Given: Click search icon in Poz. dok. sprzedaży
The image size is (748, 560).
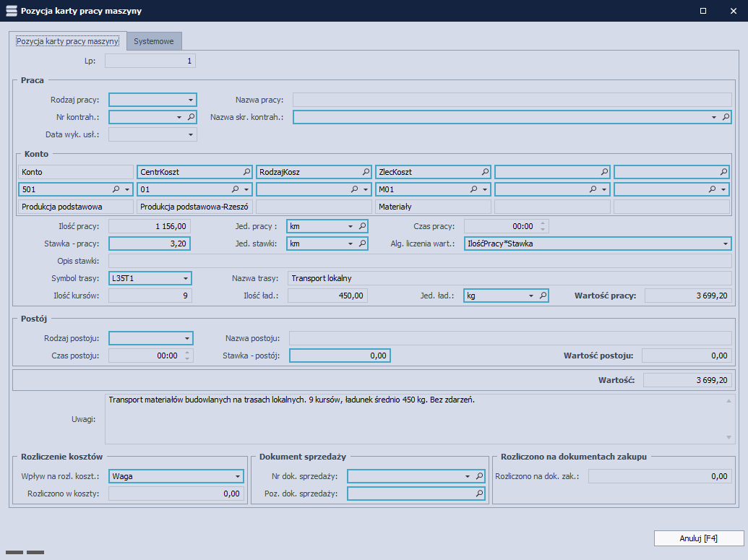Looking at the screenshot, I should click(479, 494).
